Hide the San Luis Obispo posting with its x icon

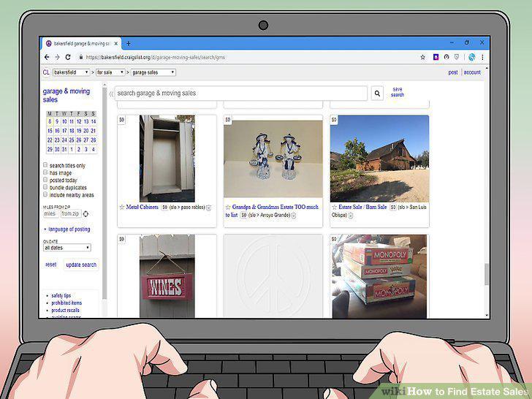coord(351,216)
